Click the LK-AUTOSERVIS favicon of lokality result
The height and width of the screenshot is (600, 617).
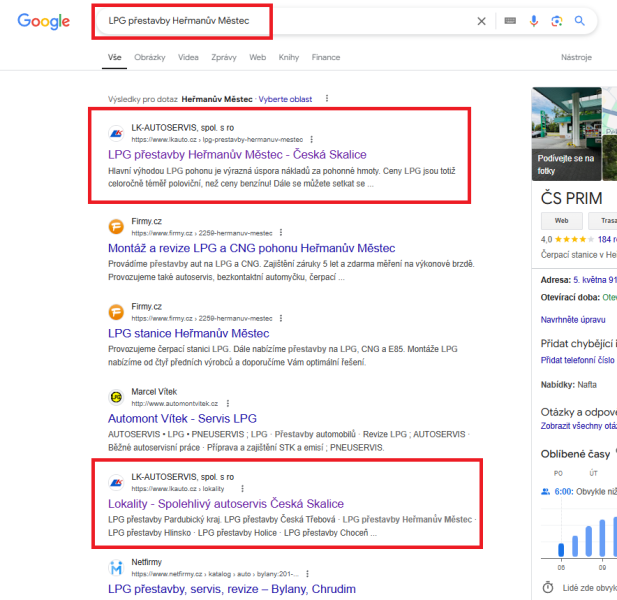pos(116,482)
